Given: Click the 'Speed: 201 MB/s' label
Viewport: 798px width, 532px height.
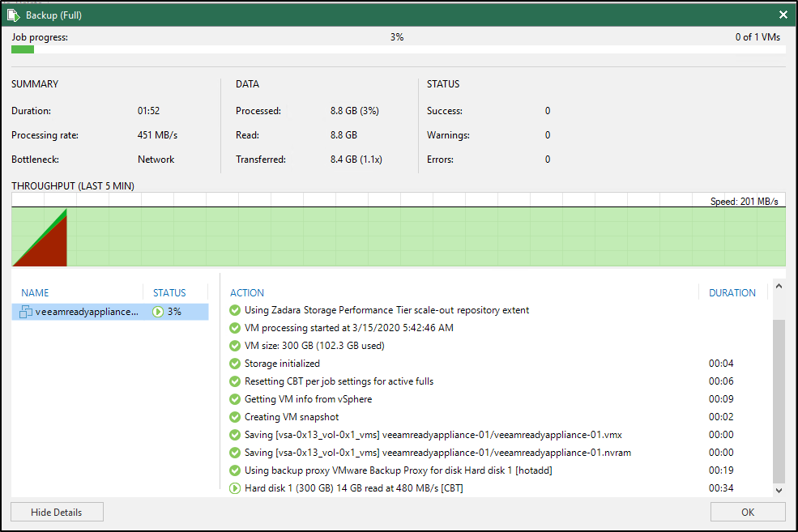Looking at the screenshot, I should 744,202.
